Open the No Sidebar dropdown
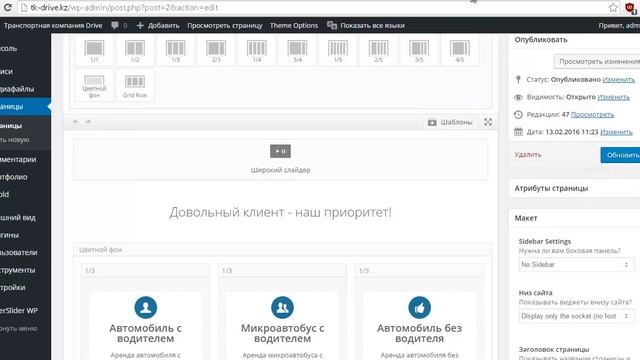640x360 pixels. pyautogui.click(x=576, y=265)
